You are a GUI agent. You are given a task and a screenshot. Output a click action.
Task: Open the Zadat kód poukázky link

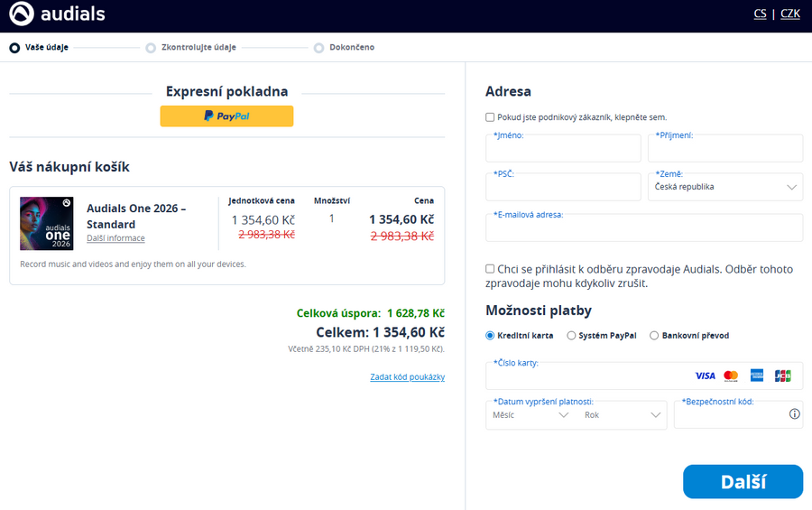(407, 377)
